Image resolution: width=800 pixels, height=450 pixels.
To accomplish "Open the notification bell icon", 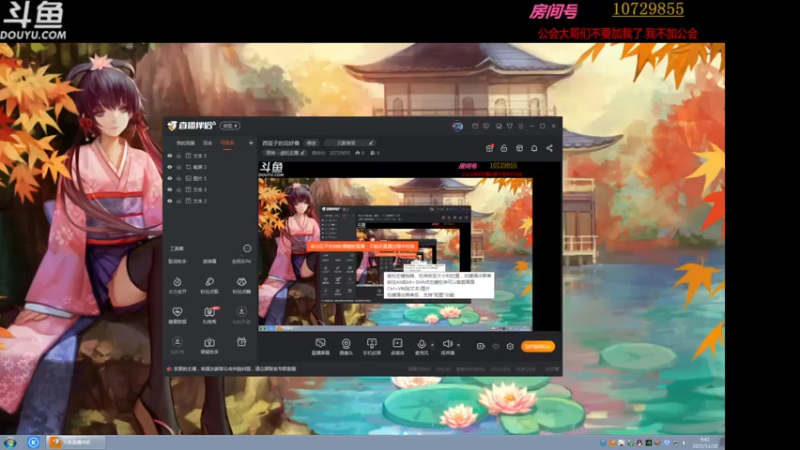I will click(534, 148).
